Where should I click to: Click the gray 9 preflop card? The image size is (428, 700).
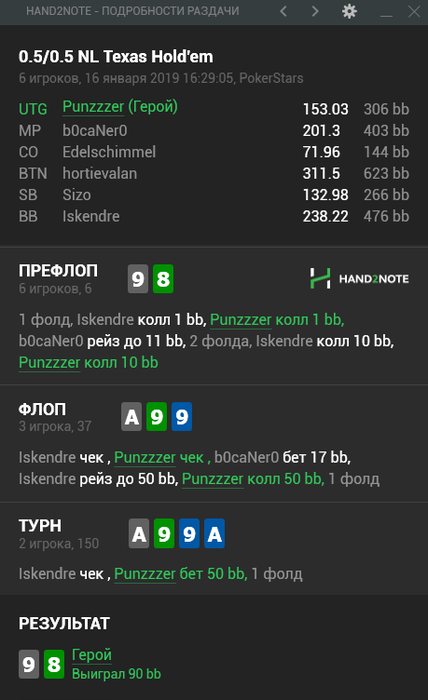tap(138, 279)
